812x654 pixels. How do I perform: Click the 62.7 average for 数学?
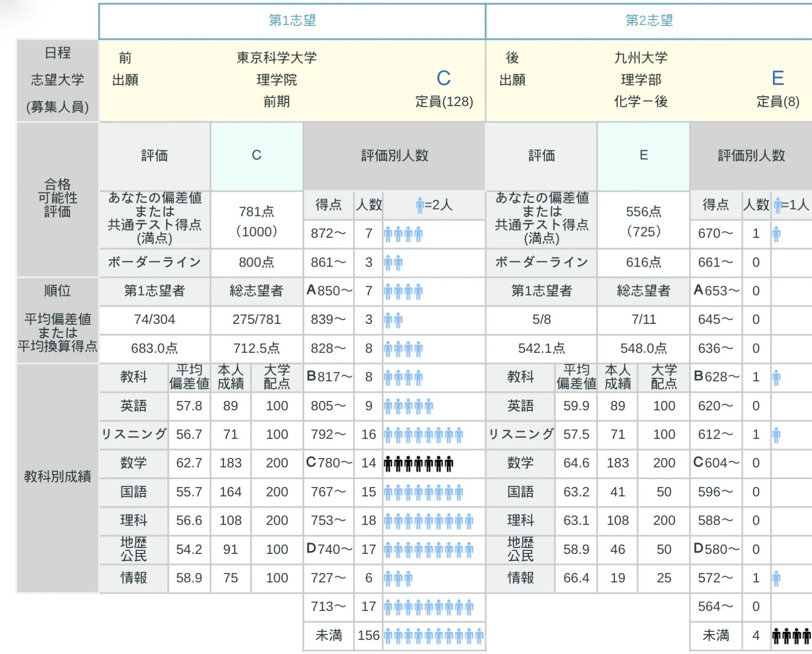(x=189, y=464)
